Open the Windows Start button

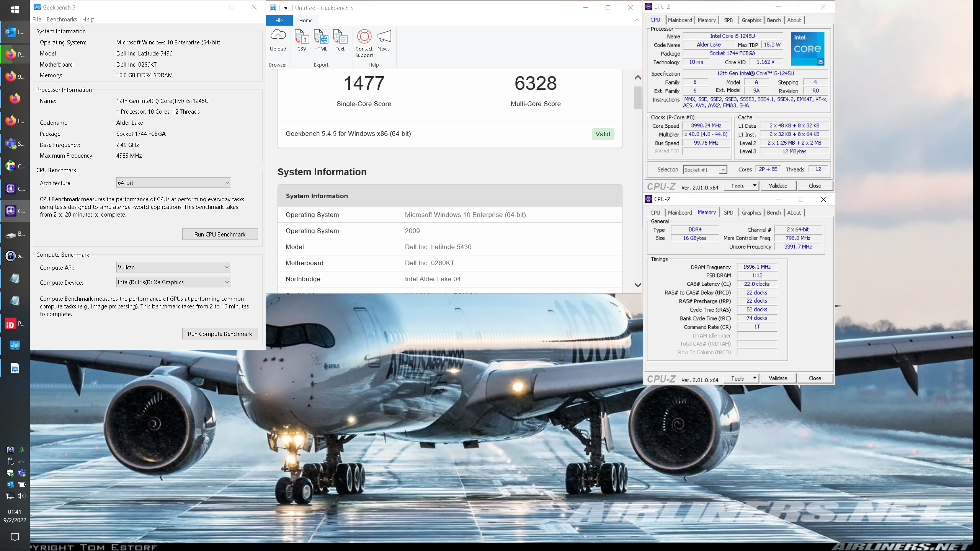[x=15, y=10]
